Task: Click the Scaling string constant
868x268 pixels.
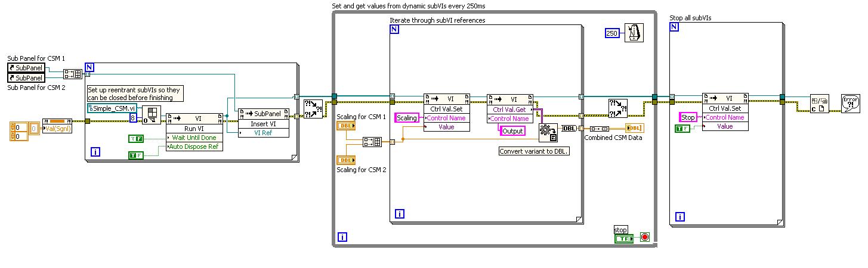Action: coord(407,118)
